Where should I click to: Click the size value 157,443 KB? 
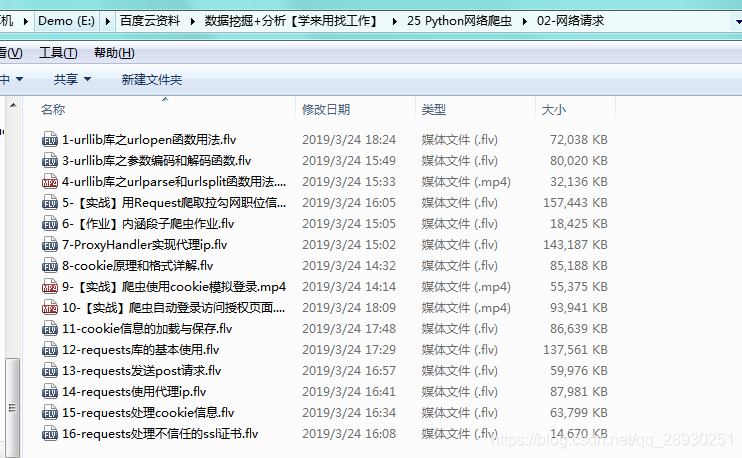pyautogui.click(x=575, y=203)
